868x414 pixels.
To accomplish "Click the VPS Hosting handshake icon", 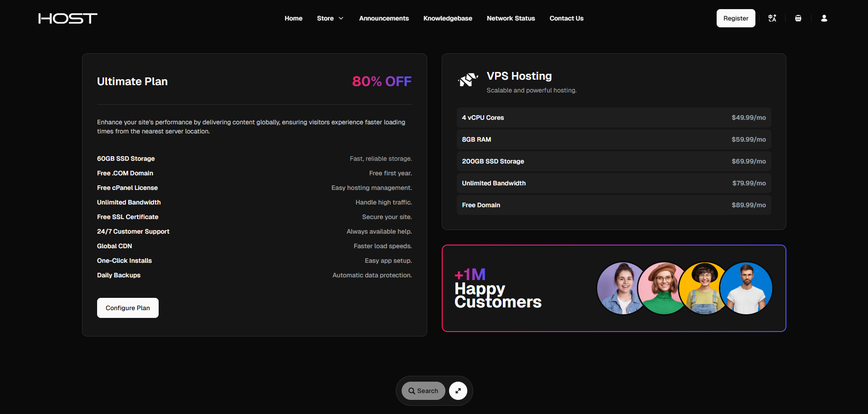I will [468, 80].
